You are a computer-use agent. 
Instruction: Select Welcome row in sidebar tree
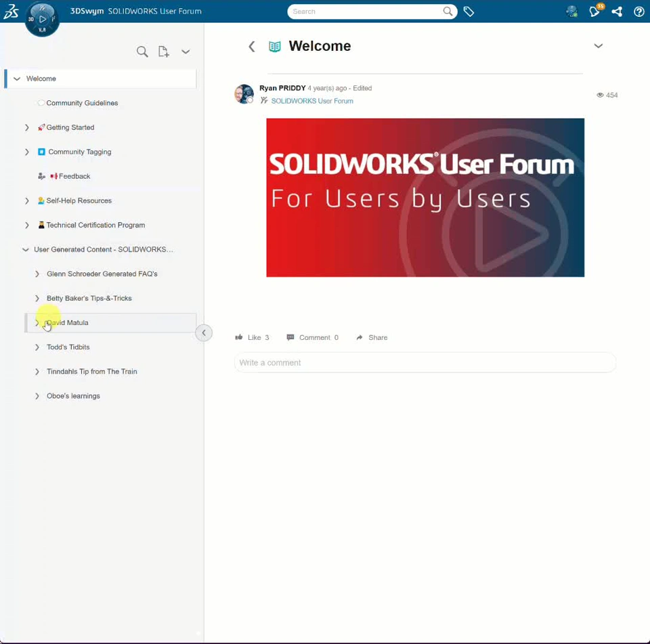coord(100,79)
